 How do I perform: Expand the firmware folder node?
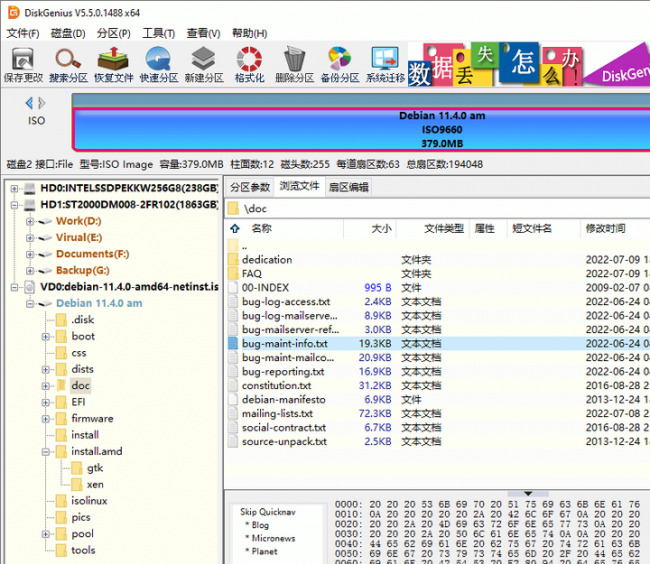(45, 419)
